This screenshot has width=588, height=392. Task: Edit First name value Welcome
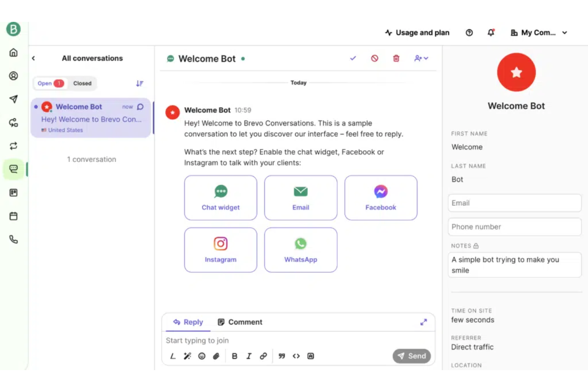tap(467, 147)
